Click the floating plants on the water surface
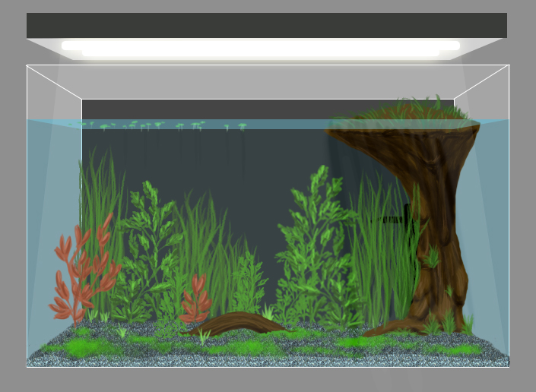This screenshot has width=536, height=392. pyautogui.click(x=144, y=125)
